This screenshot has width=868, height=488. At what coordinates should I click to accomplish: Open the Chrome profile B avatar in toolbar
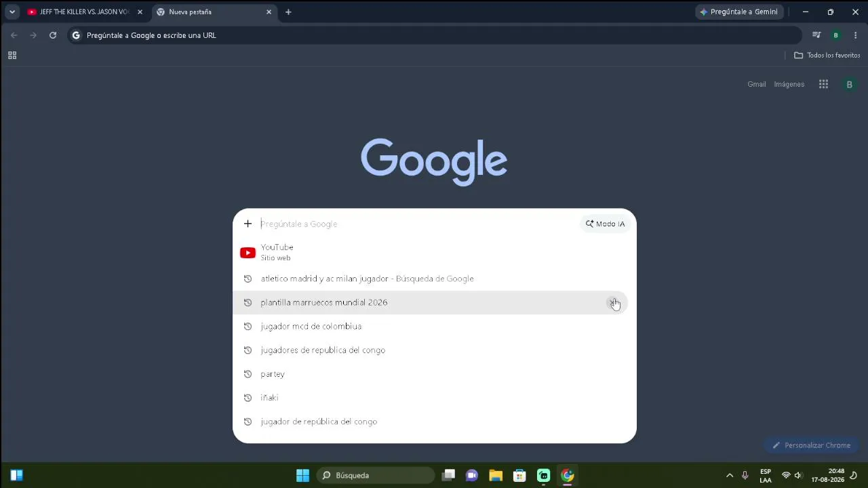pos(835,35)
